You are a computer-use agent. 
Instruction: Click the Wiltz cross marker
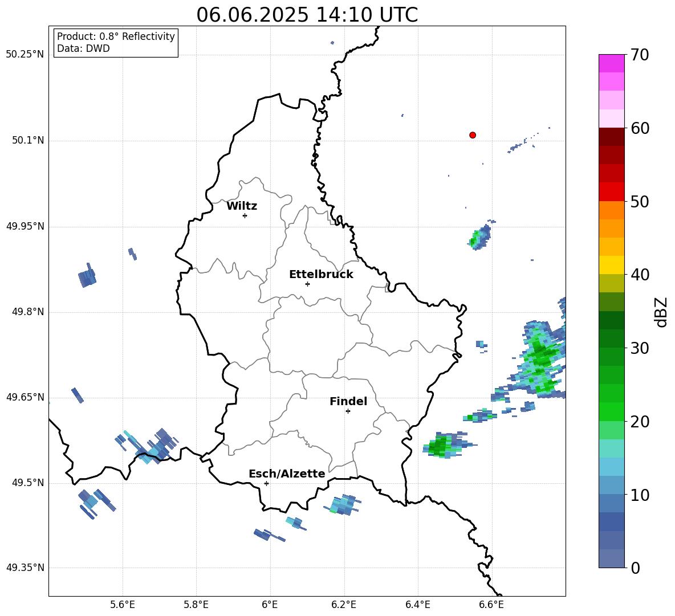[x=245, y=215]
